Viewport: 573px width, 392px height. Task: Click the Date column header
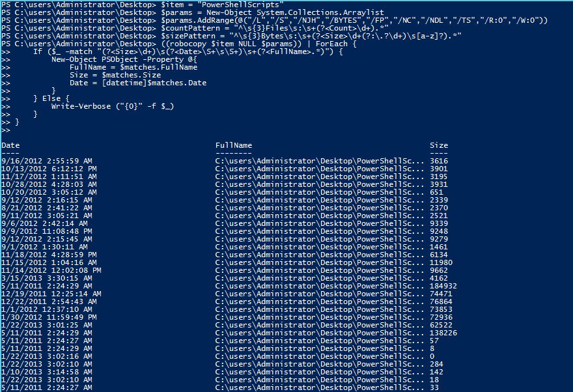pos(10,145)
